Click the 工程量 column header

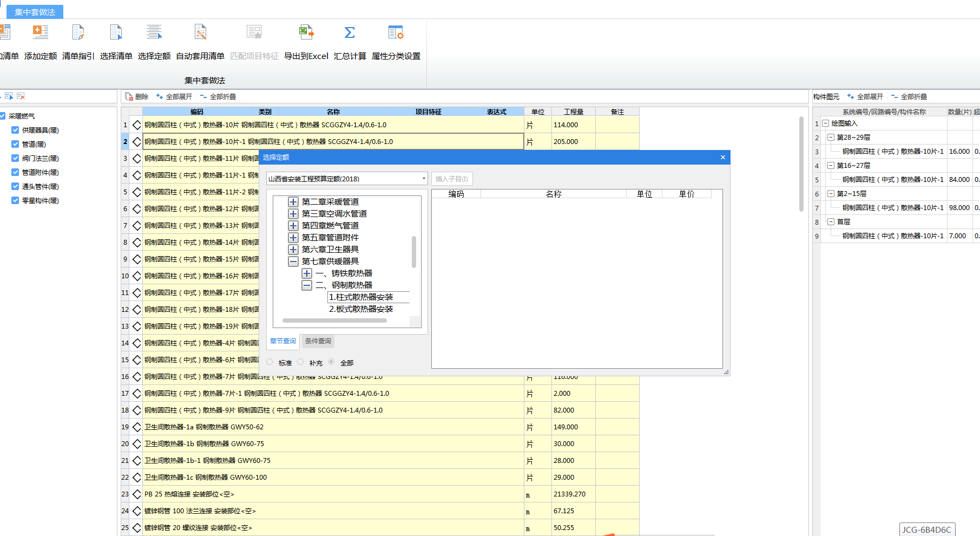574,112
